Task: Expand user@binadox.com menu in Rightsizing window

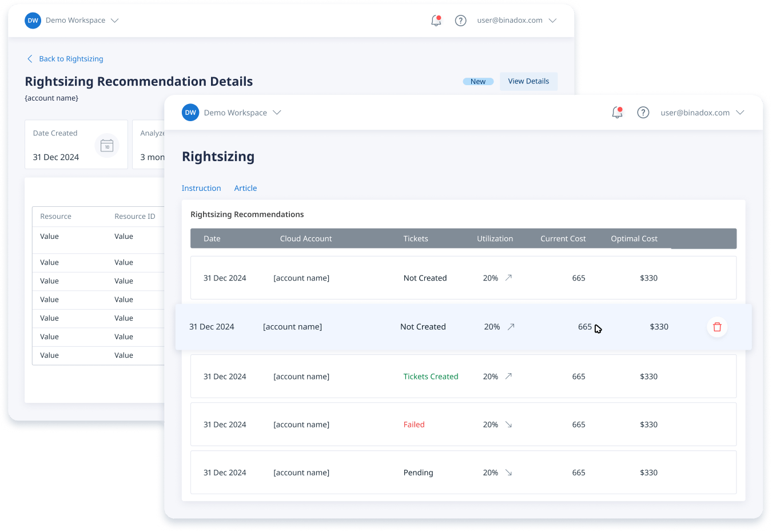Action: (x=740, y=113)
